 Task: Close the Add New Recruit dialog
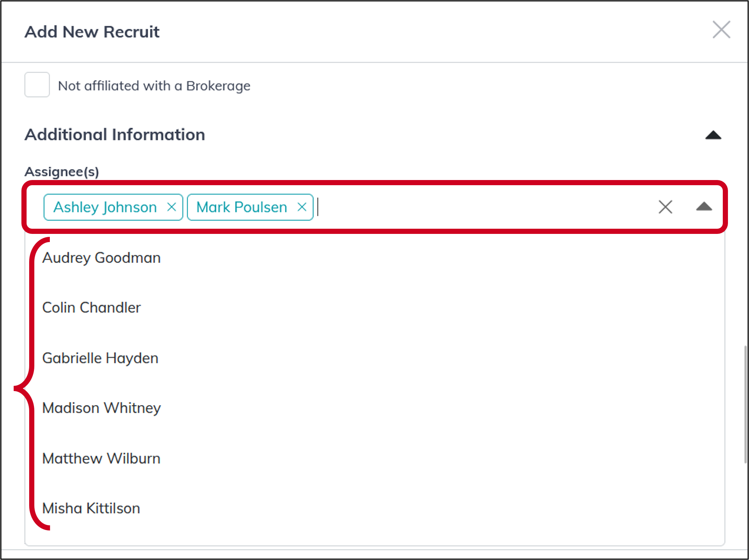click(x=721, y=30)
